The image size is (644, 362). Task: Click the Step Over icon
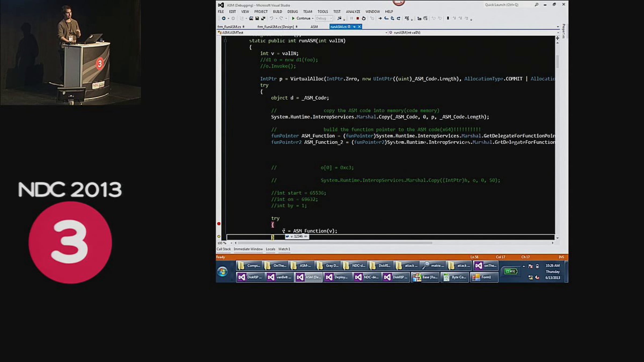[x=392, y=19]
